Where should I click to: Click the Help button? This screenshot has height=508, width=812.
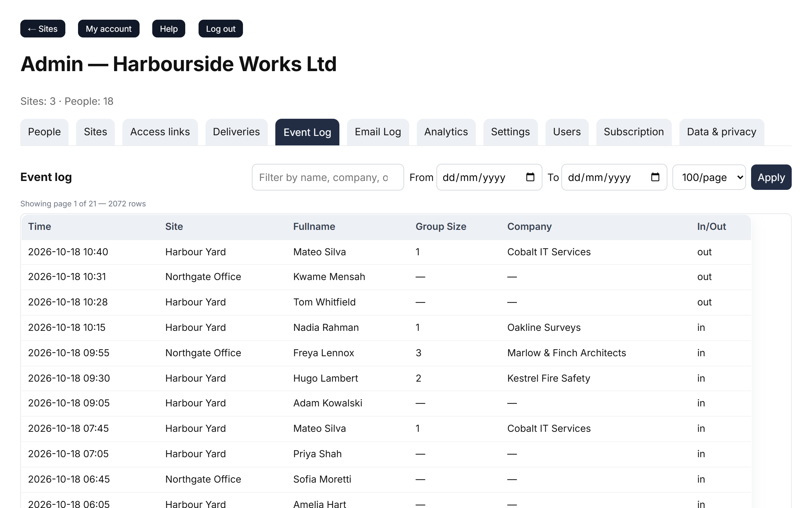(168, 29)
